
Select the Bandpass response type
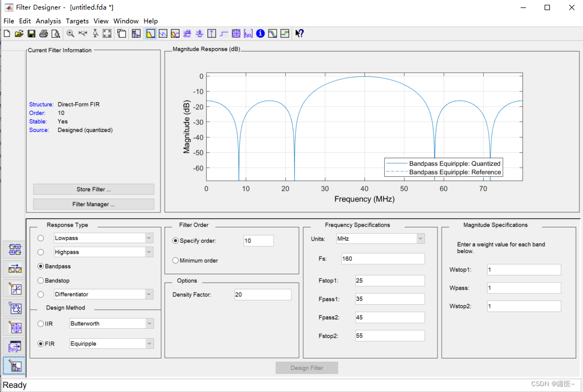pyautogui.click(x=54, y=266)
